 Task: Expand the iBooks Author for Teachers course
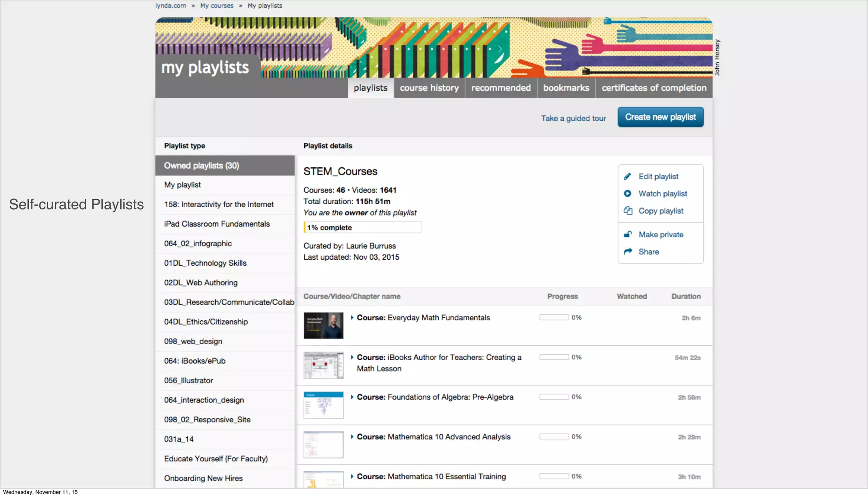352,358
